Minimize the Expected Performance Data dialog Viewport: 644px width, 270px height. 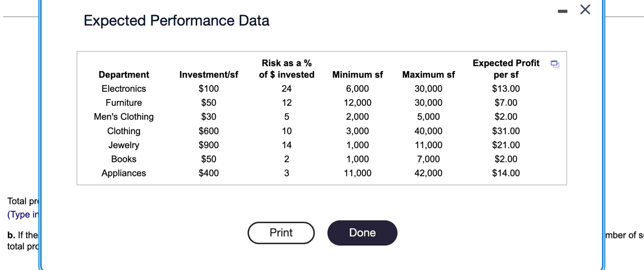(562, 11)
